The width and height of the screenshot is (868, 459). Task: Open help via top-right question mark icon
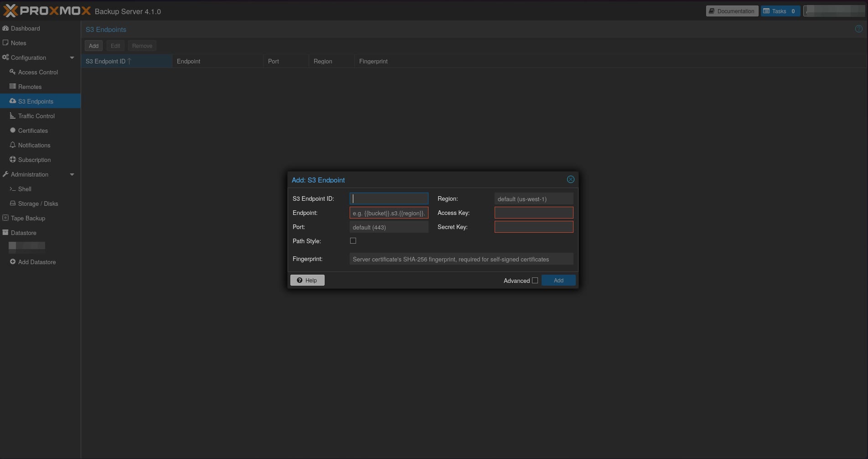coord(858,28)
